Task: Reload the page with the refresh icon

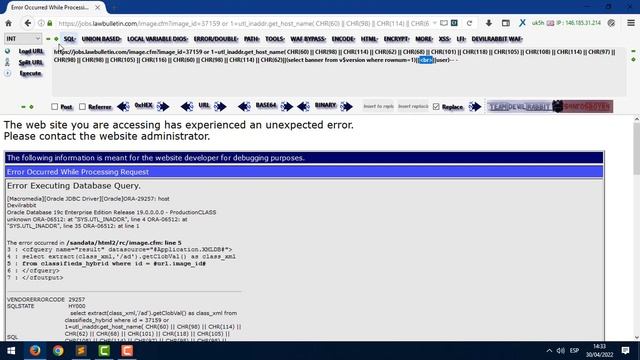Action: coord(469,23)
